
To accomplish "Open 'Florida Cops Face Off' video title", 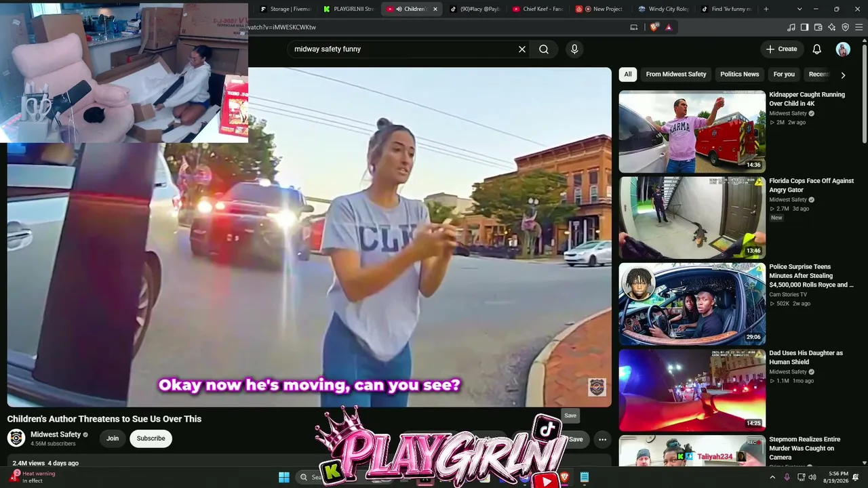I will pyautogui.click(x=811, y=185).
